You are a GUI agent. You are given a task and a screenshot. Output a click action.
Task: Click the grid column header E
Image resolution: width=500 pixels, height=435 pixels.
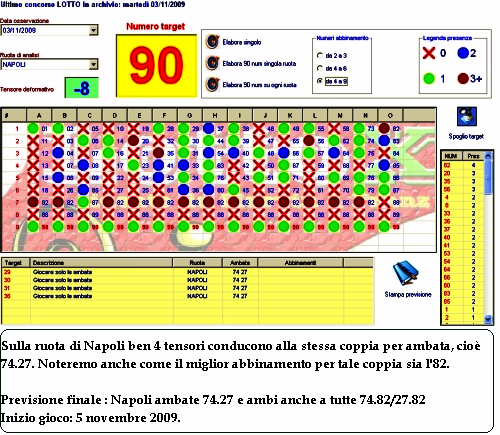(x=140, y=115)
